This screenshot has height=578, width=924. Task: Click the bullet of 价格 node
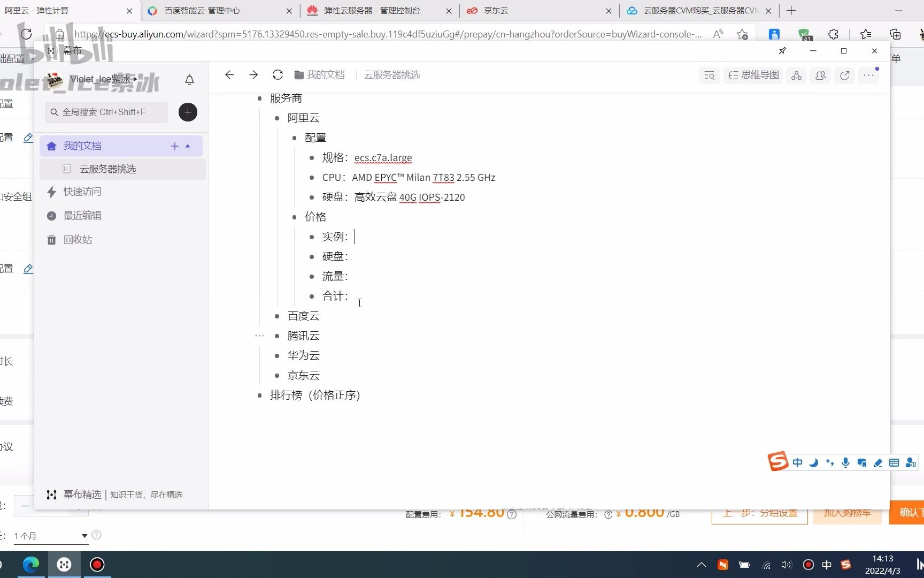click(295, 217)
